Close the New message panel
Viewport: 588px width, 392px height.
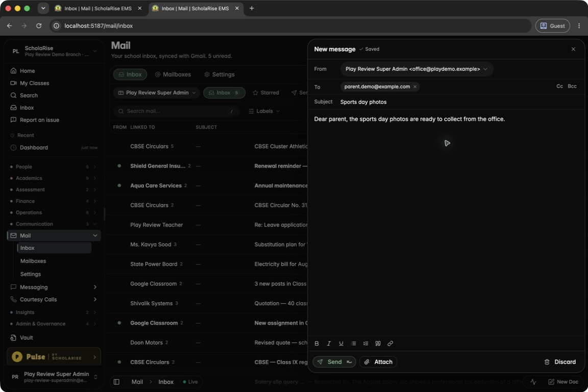[x=573, y=49]
